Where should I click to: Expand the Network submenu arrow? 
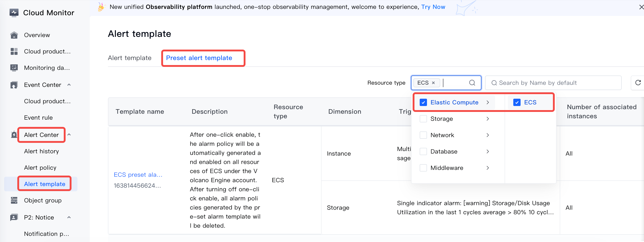click(x=488, y=135)
